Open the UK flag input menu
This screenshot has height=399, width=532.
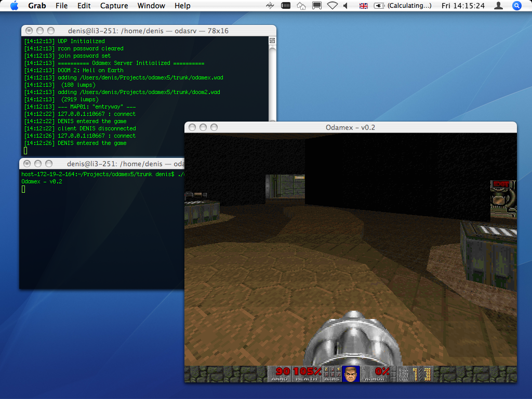[x=363, y=6]
